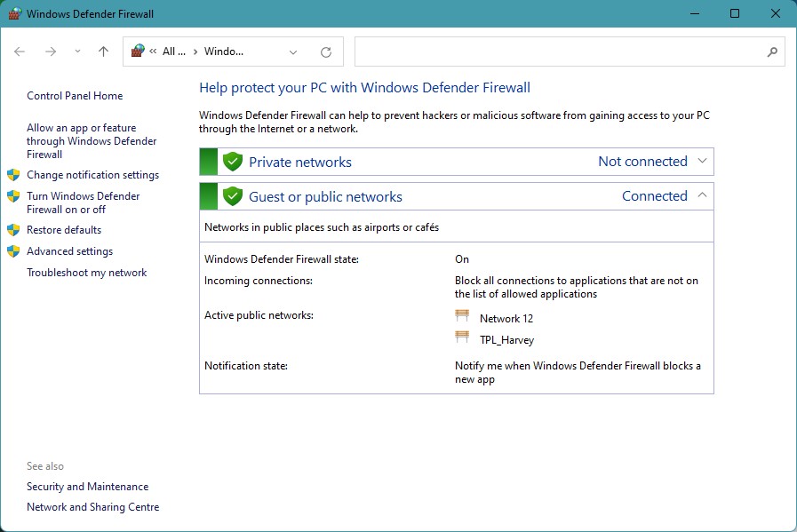The image size is (797, 532).
Task: Click the 'All ...' breadcrumb segment
Action: click(x=174, y=52)
